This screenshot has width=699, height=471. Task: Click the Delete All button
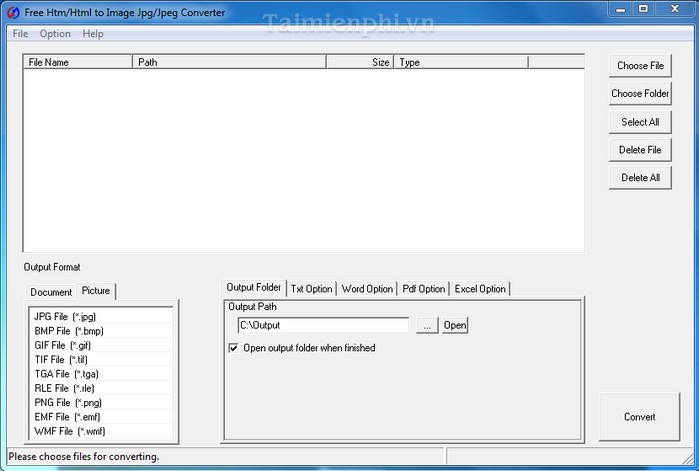click(640, 178)
